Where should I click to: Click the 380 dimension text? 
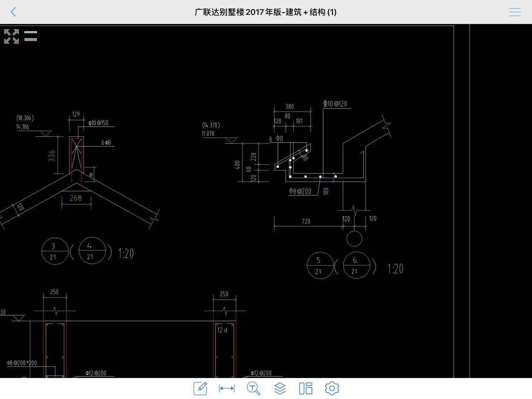coord(290,107)
